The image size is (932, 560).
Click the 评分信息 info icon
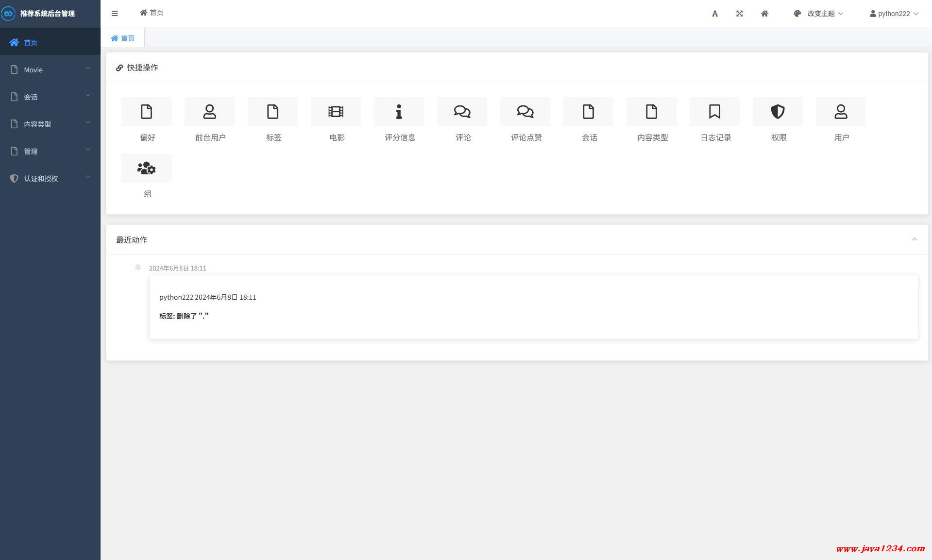click(399, 112)
